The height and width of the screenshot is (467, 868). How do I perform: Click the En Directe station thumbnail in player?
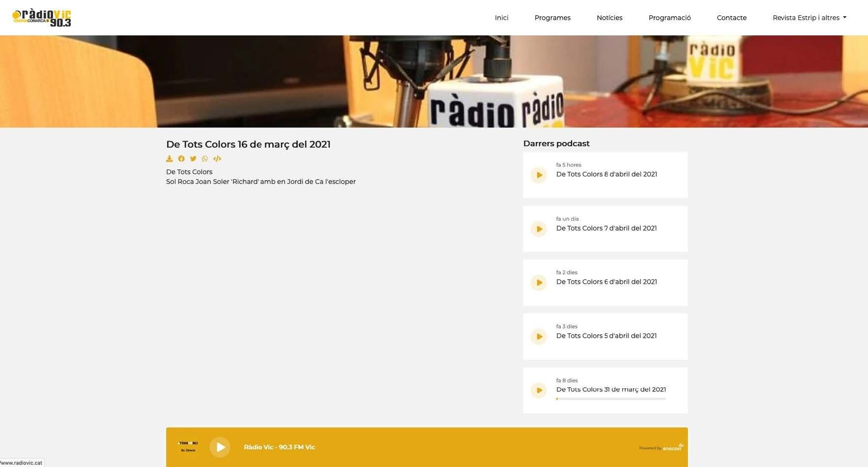(188, 446)
